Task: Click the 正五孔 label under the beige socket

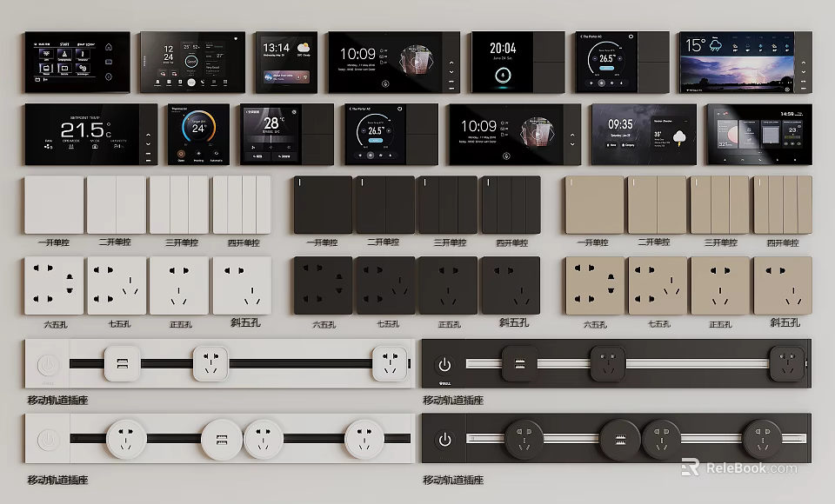Action: [720, 324]
